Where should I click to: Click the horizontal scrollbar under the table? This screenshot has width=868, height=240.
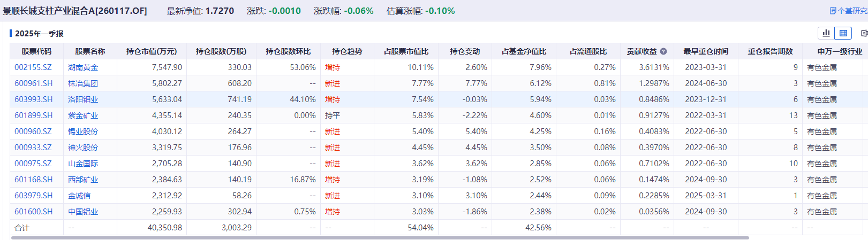[x=380, y=238]
